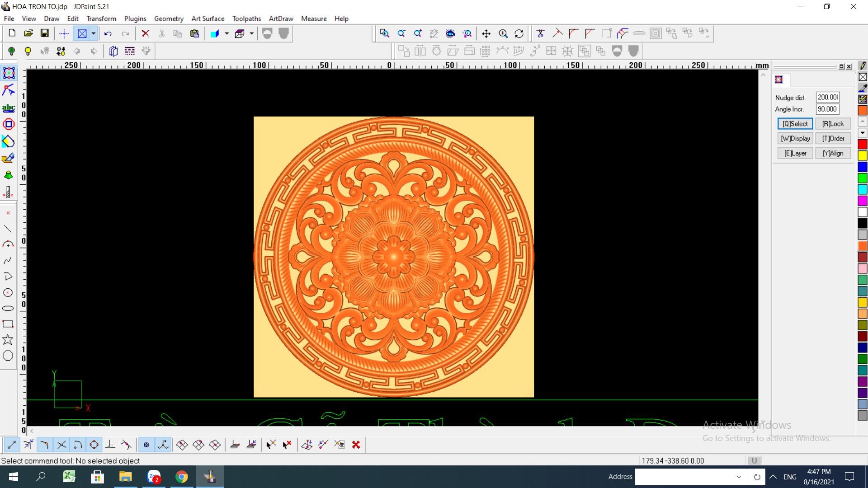Select the star shape tool

[8, 340]
